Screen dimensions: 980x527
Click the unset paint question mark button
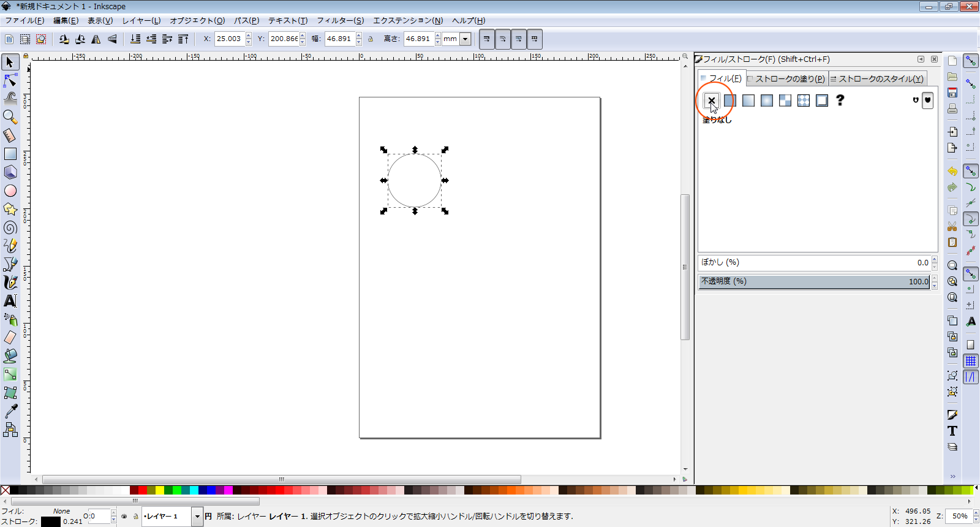click(840, 100)
